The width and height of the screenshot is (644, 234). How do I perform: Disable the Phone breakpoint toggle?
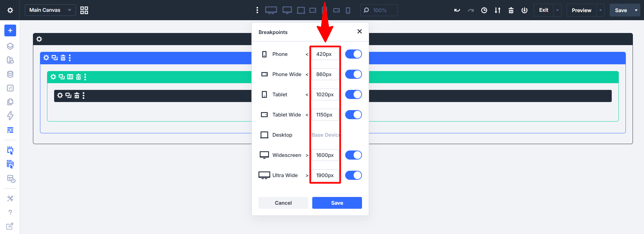pos(353,54)
